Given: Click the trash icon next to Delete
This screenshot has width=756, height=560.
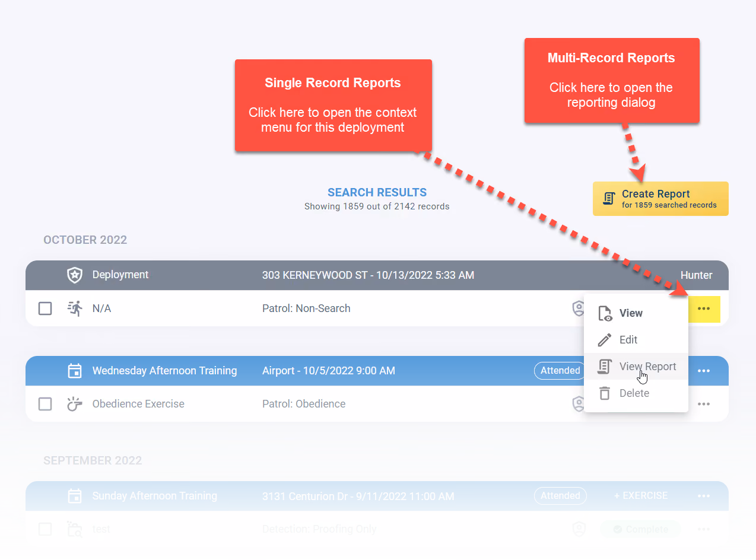Looking at the screenshot, I should (x=605, y=393).
